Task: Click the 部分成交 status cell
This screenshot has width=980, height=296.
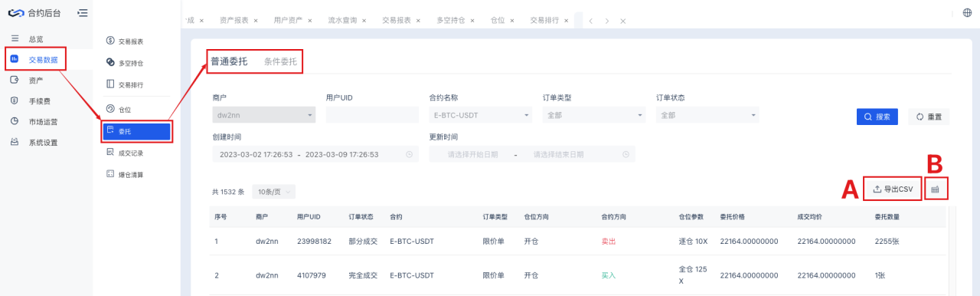Action: 363,241
